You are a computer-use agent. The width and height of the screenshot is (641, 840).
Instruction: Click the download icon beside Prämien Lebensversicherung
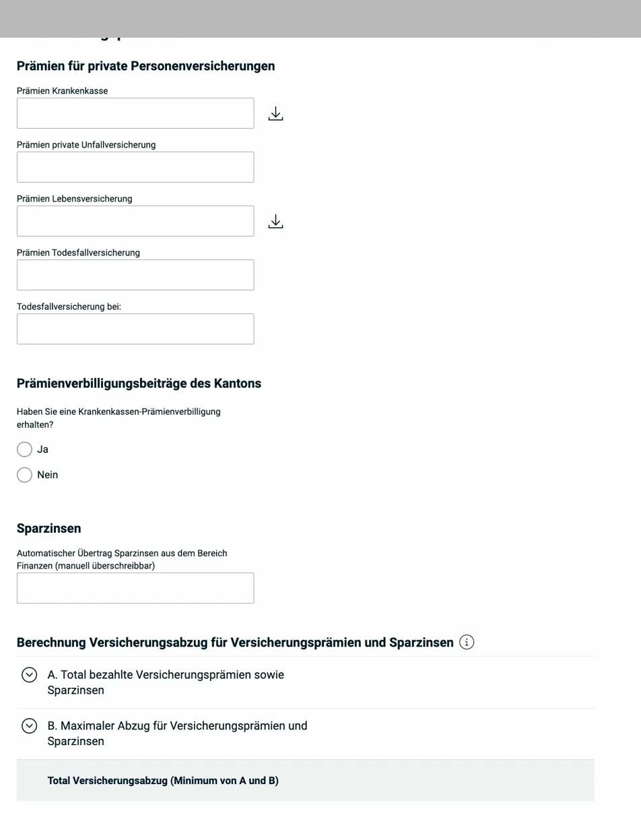pyautogui.click(x=275, y=221)
